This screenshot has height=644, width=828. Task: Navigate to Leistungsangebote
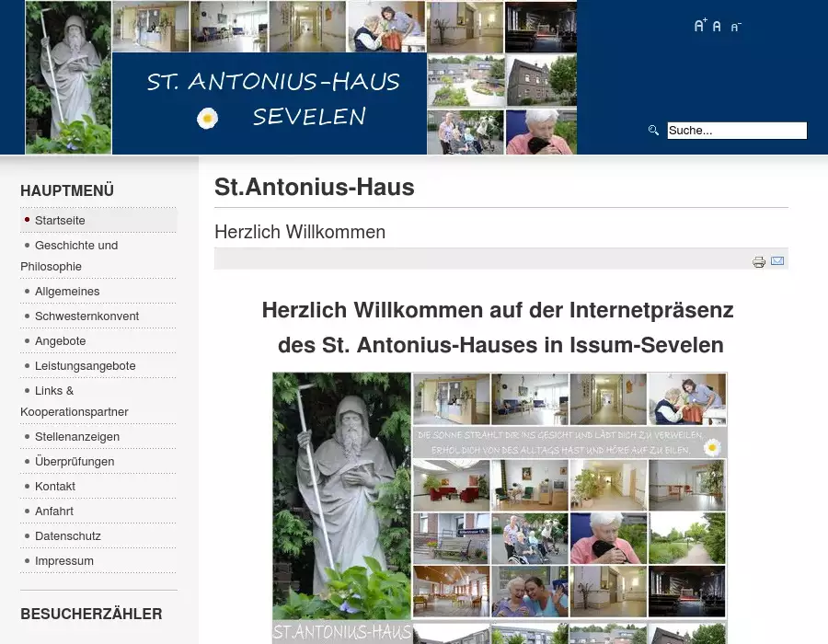[85, 366]
